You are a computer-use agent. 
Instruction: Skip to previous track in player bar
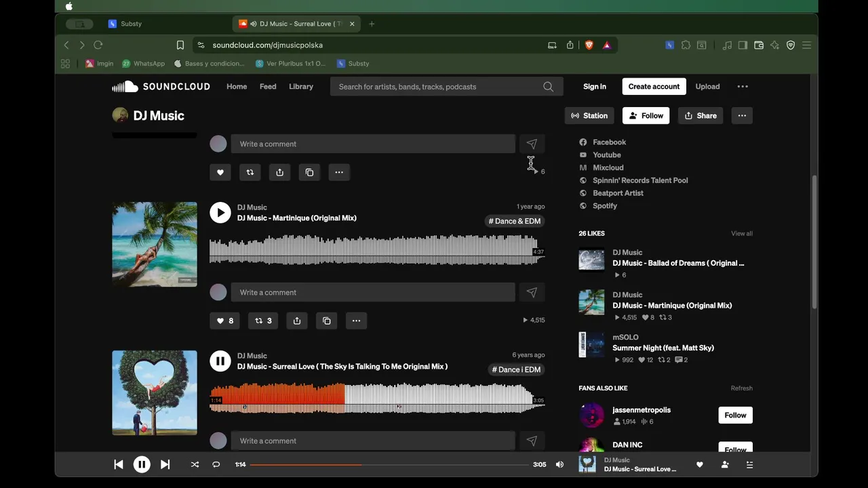pos(119,464)
